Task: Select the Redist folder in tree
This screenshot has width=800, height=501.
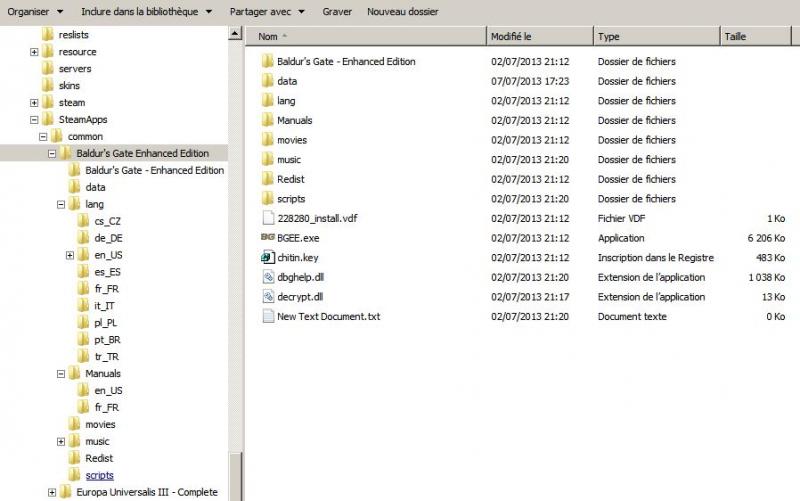Action: coord(99,458)
